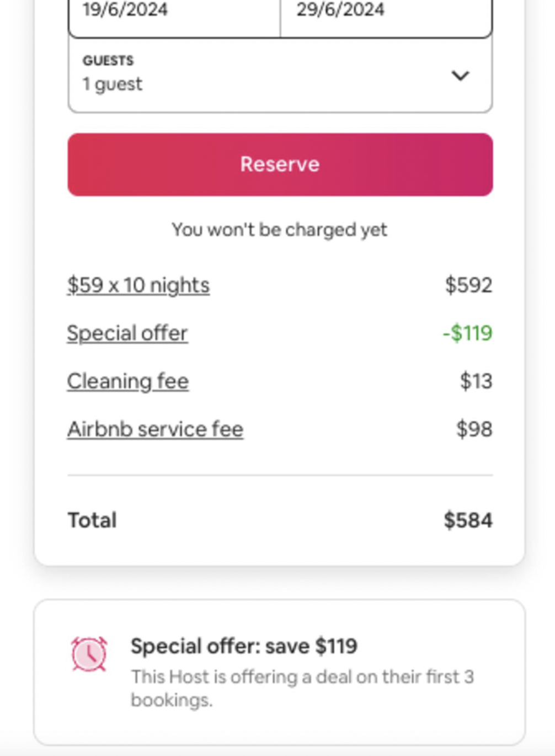Show Cleaning fee details
Image resolution: width=555 pixels, height=756 pixels.
coord(128,381)
